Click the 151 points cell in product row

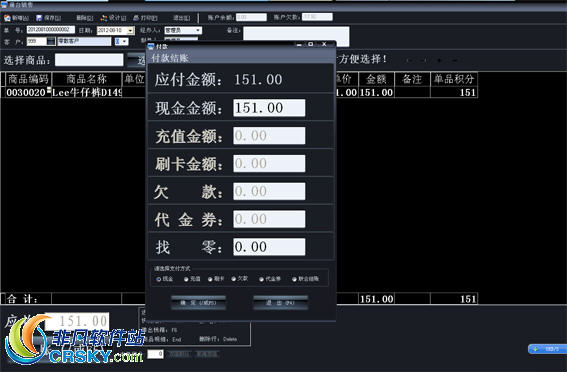[454, 93]
